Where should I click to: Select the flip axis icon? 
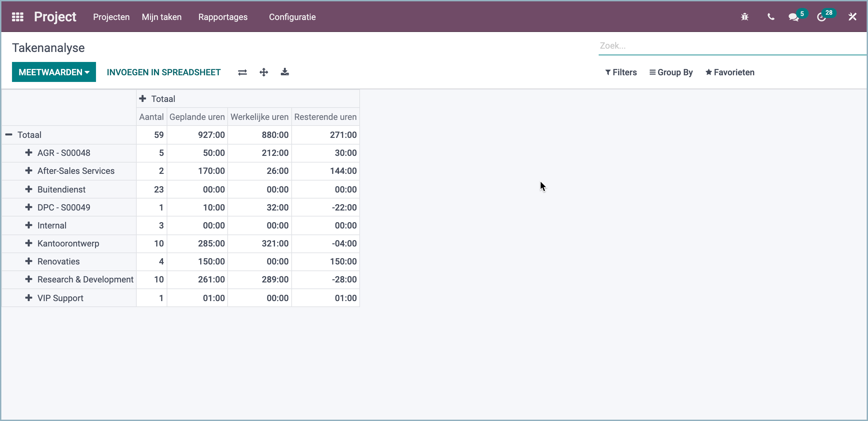[242, 72]
